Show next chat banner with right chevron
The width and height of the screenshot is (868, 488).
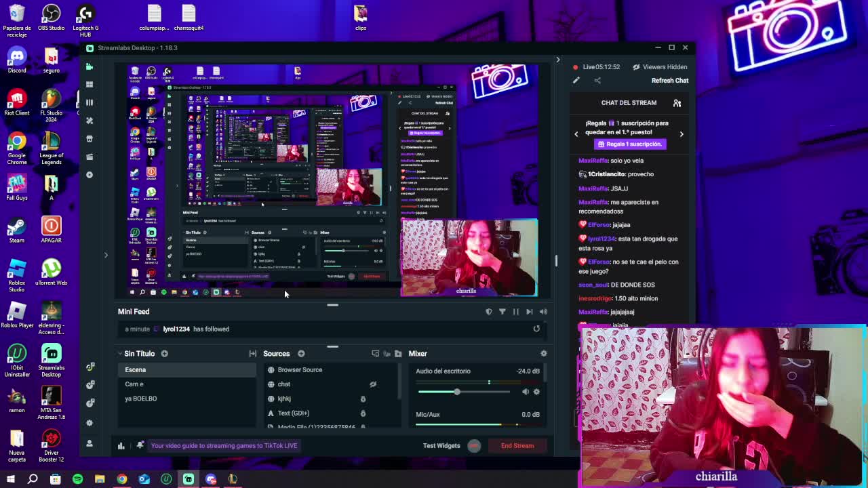point(682,134)
